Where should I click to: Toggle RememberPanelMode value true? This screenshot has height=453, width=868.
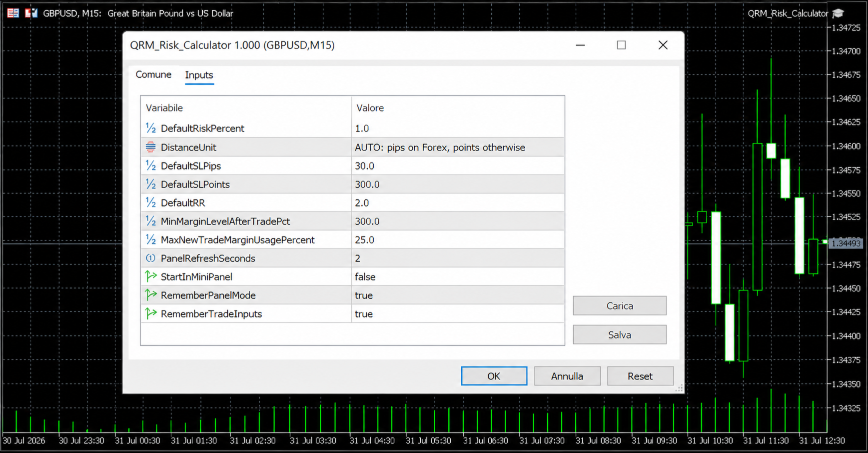[x=458, y=295]
